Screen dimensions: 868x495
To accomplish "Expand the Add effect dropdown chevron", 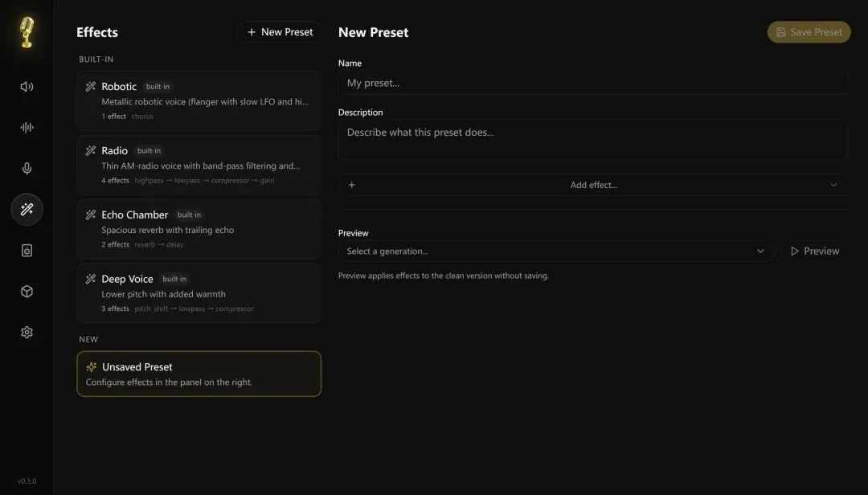I will (833, 185).
